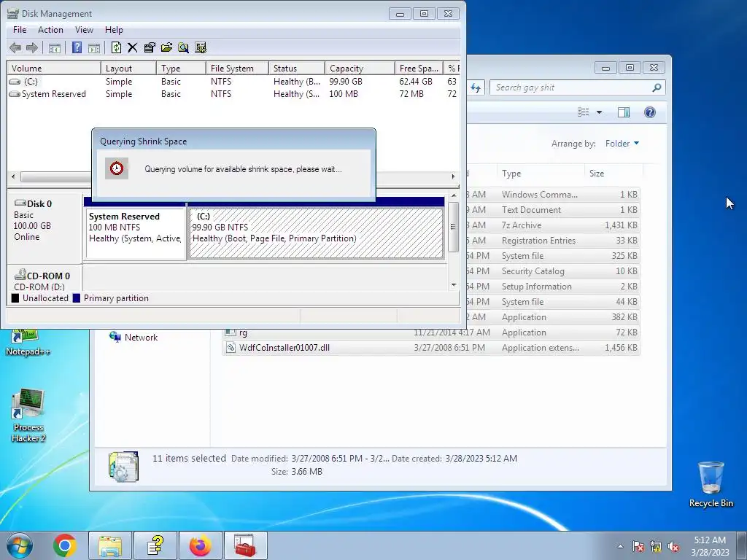Open the Action menu

(50, 29)
